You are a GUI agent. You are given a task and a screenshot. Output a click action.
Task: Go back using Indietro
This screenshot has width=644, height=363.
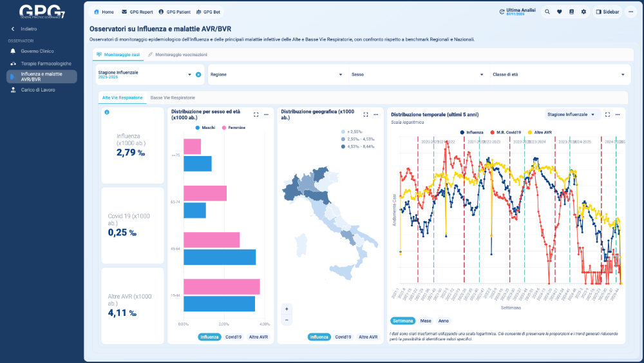[x=28, y=29]
